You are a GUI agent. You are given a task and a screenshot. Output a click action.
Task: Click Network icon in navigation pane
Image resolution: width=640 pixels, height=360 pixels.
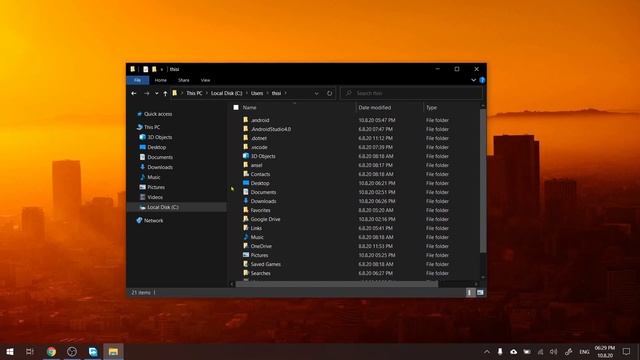click(x=139, y=220)
